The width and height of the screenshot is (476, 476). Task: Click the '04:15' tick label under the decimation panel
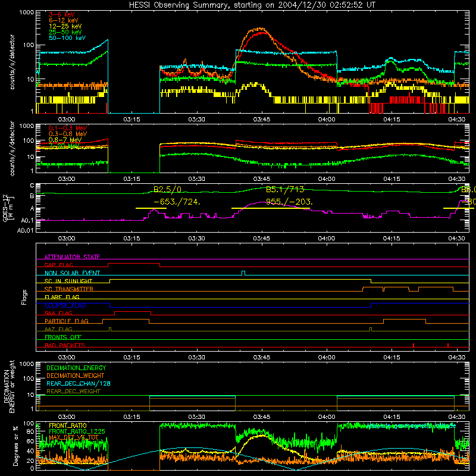pyautogui.click(x=392, y=417)
